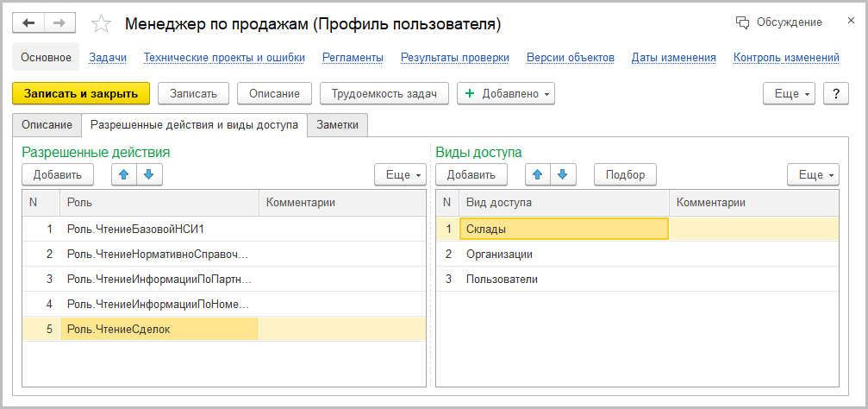Open the Технические проекты и ошибки link
868x409 pixels.
(x=224, y=58)
